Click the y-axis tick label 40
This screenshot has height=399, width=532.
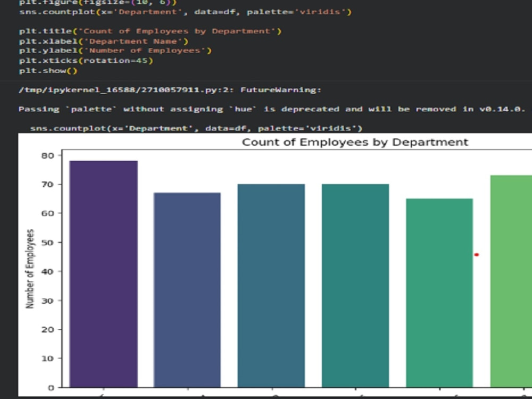47,271
